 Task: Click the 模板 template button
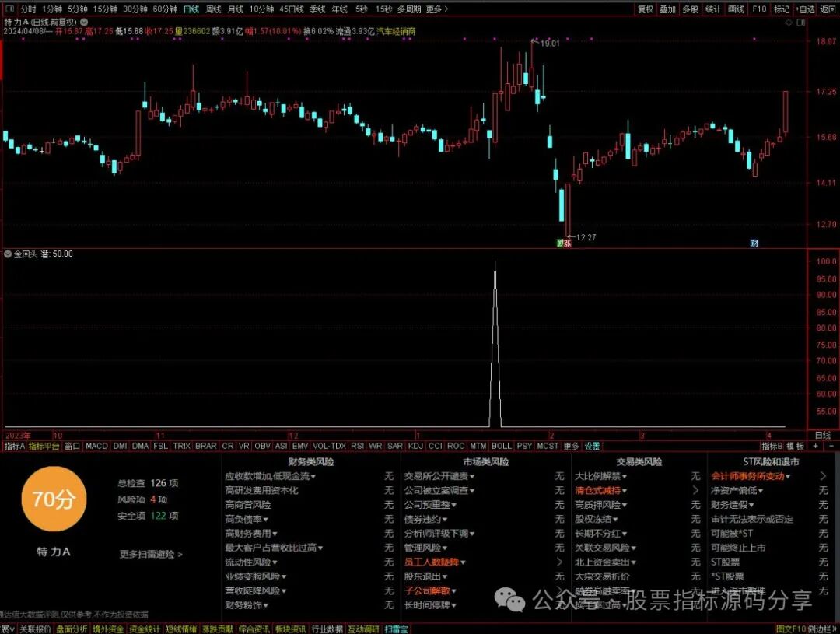[796, 446]
